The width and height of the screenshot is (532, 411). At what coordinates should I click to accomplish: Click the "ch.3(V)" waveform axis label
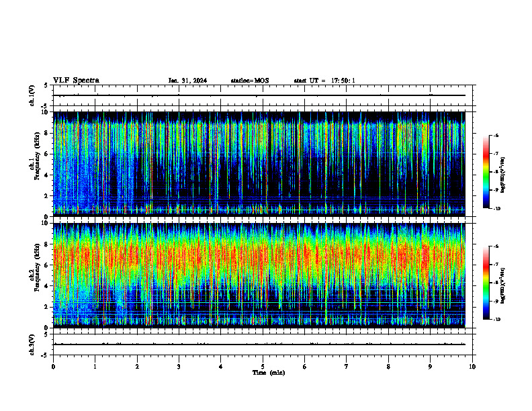(x=32, y=345)
